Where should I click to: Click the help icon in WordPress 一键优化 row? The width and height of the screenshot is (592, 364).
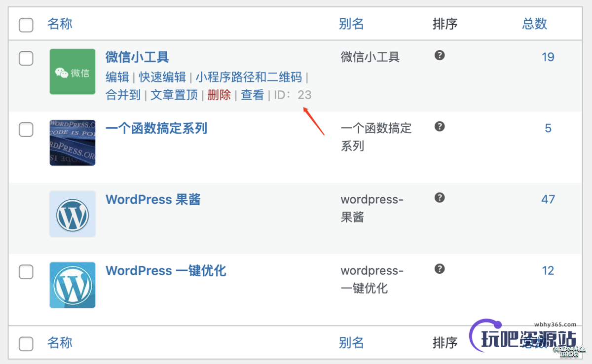pyautogui.click(x=440, y=269)
